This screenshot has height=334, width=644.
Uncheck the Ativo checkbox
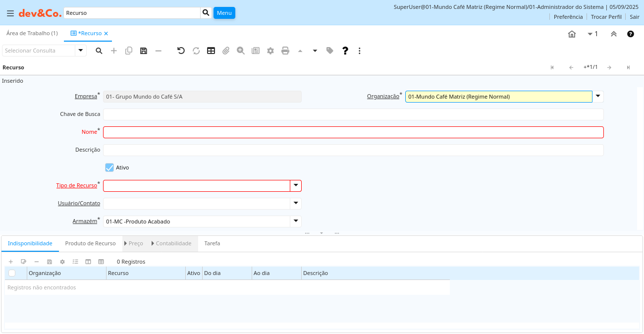point(109,167)
